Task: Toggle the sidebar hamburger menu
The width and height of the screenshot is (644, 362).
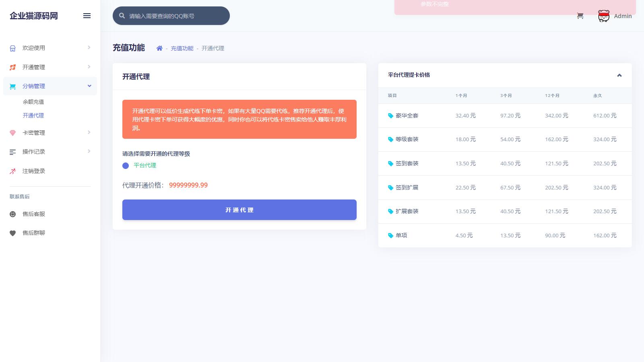Action: tap(87, 16)
